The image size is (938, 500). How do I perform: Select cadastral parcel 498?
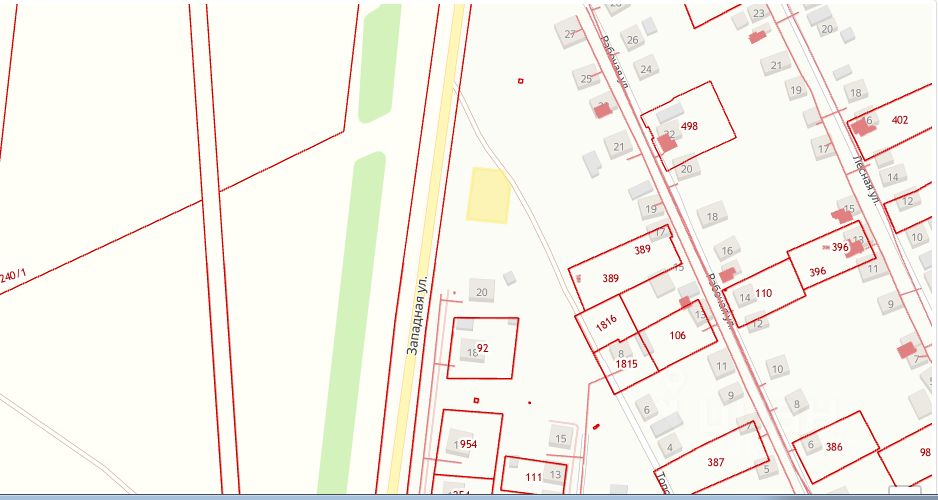[x=688, y=126]
